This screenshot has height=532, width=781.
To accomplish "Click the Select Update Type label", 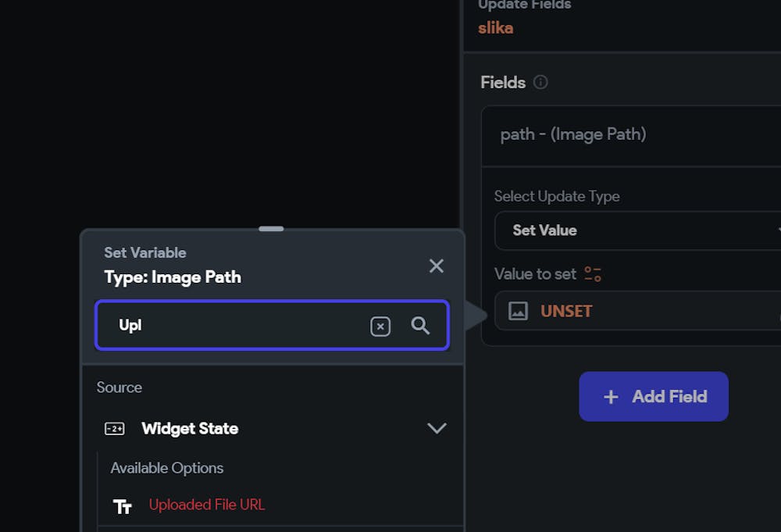I will click(557, 196).
